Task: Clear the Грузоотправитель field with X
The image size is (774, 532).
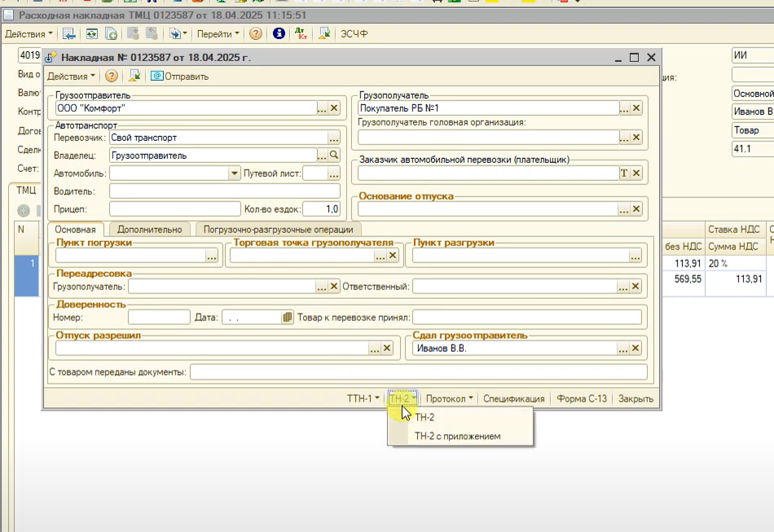Action: click(334, 108)
